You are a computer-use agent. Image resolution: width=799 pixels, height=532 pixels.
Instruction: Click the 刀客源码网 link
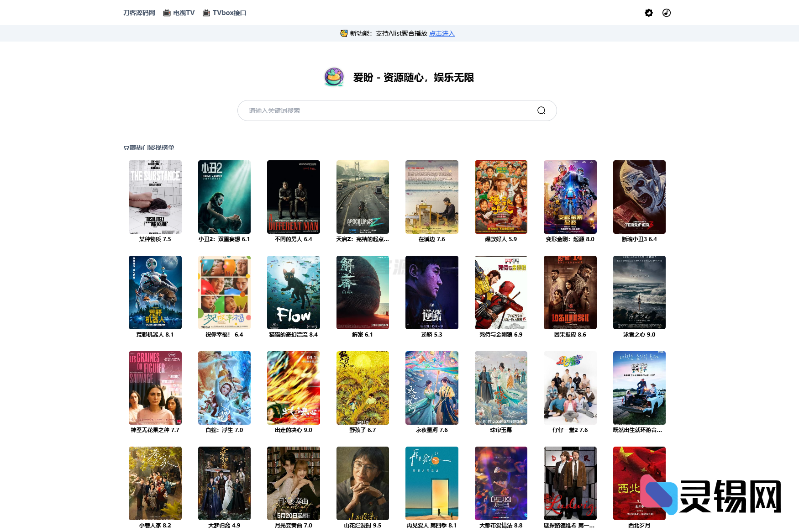139,13
